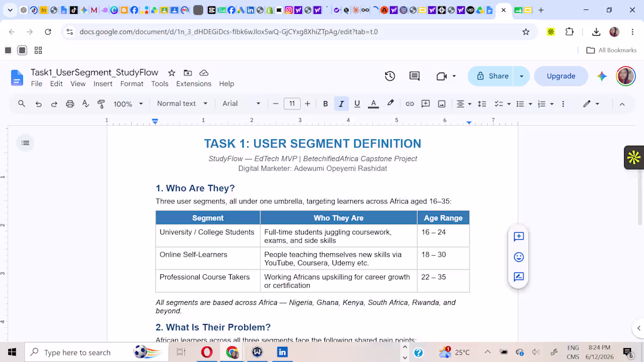Screen dimensions: 644x362
Task: Insert a link
Action: pos(409,104)
